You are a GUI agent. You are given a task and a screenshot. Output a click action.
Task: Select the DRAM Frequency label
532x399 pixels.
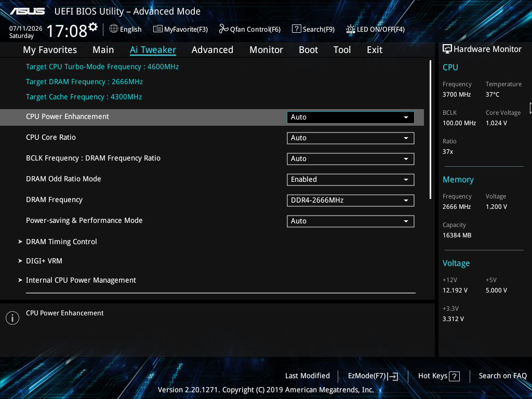54,200
